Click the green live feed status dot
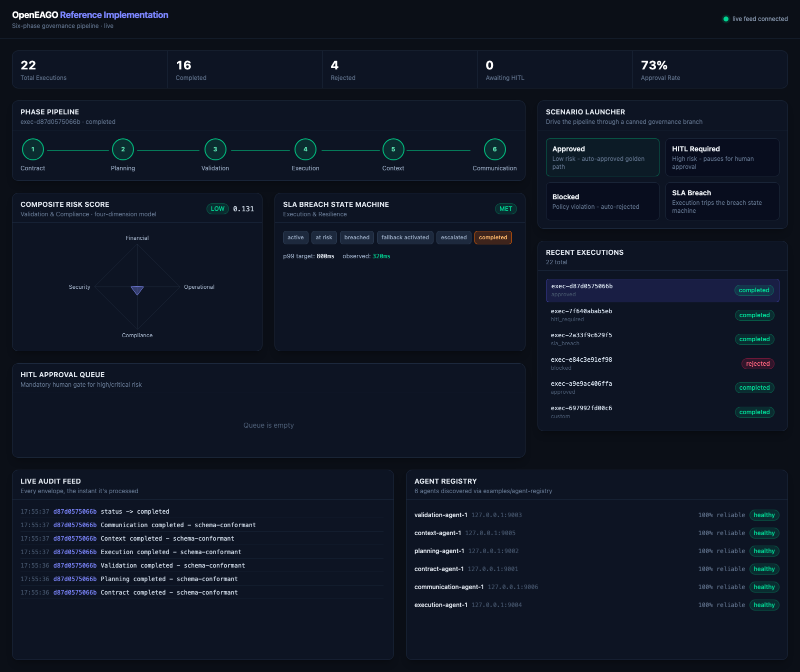800x672 pixels. coord(726,19)
